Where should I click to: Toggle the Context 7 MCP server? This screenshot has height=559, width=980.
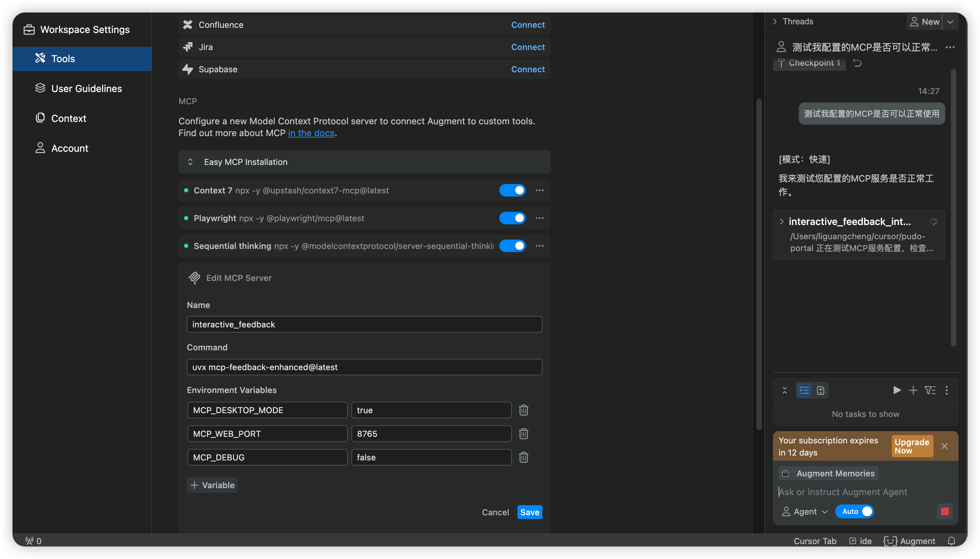512,190
